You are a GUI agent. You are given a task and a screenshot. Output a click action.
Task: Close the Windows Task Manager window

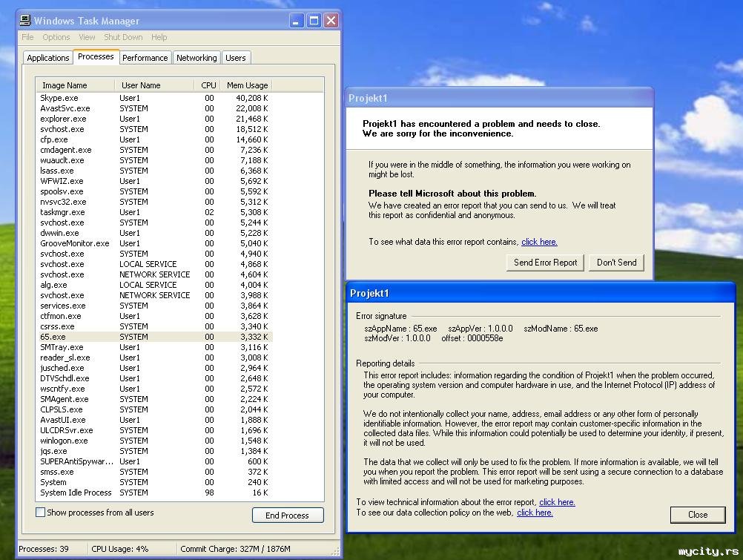(x=331, y=21)
